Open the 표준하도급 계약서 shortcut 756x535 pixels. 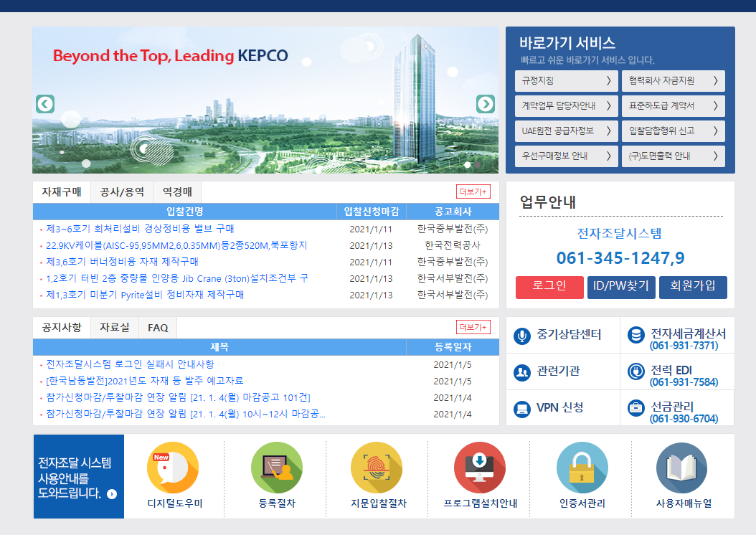674,105
